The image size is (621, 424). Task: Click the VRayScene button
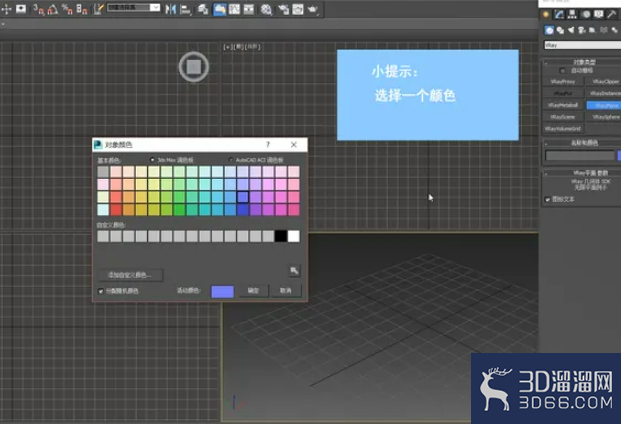[563, 117]
